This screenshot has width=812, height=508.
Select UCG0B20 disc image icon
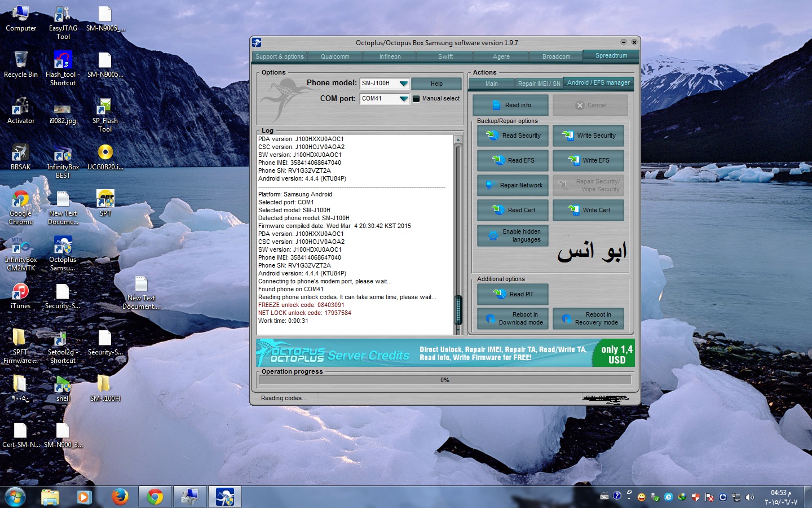click(105, 157)
